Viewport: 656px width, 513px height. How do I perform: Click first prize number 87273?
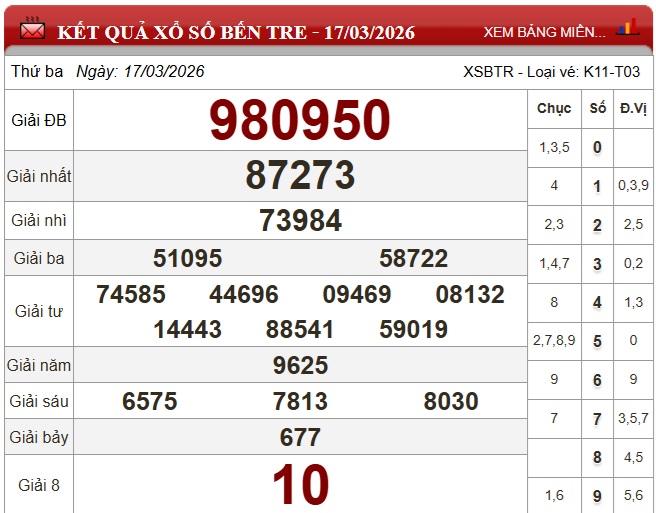pos(300,176)
